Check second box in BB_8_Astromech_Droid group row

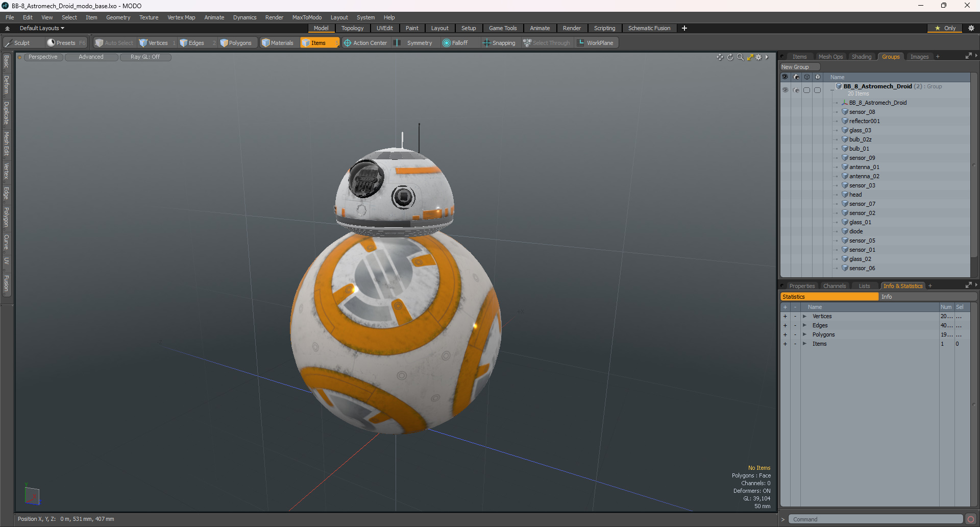pos(818,90)
